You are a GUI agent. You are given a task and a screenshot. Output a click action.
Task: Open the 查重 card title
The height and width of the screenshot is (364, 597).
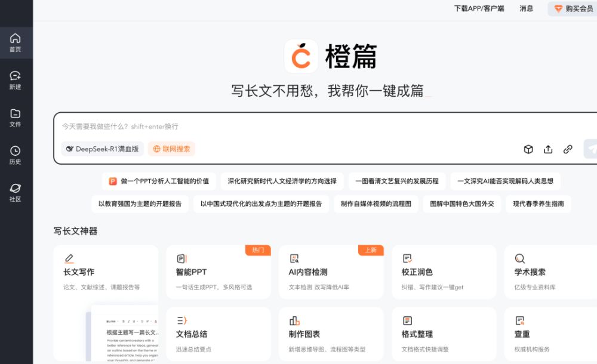point(522,334)
